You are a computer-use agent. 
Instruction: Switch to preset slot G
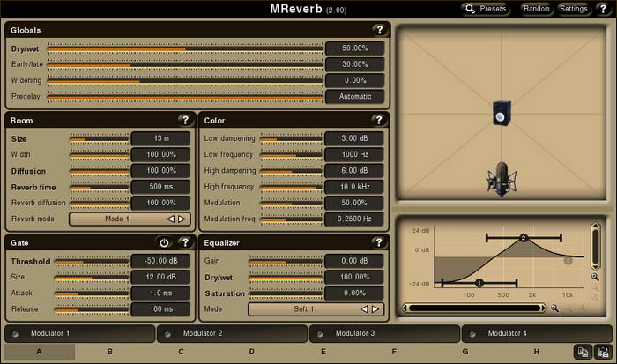(x=465, y=352)
